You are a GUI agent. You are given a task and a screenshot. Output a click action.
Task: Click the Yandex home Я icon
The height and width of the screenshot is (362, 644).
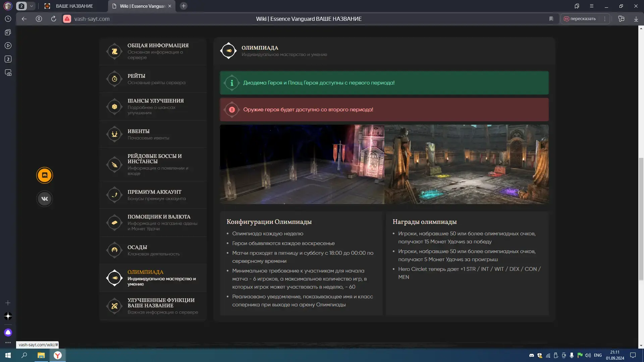(39, 19)
